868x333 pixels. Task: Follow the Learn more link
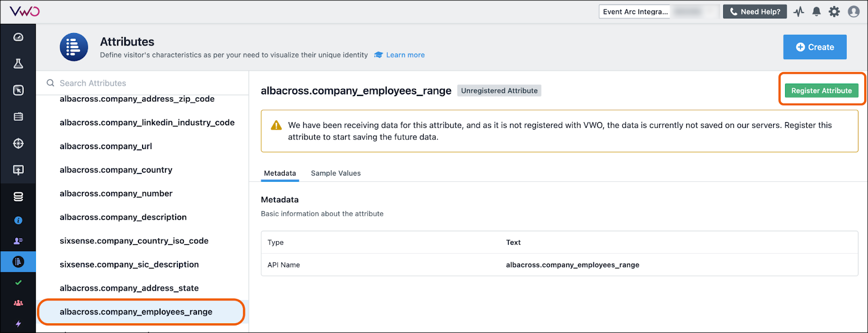pyautogui.click(x=405, y=55)
